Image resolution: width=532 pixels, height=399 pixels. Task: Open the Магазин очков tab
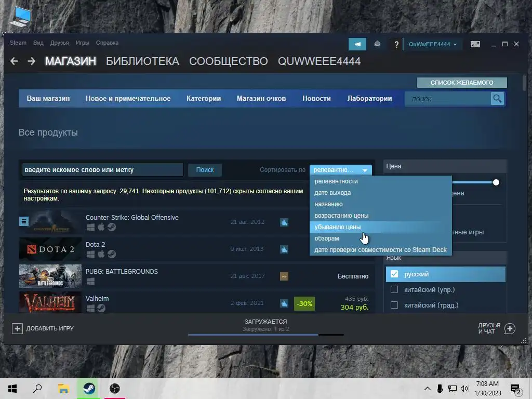pyautogui.click(x=261, y=98)
